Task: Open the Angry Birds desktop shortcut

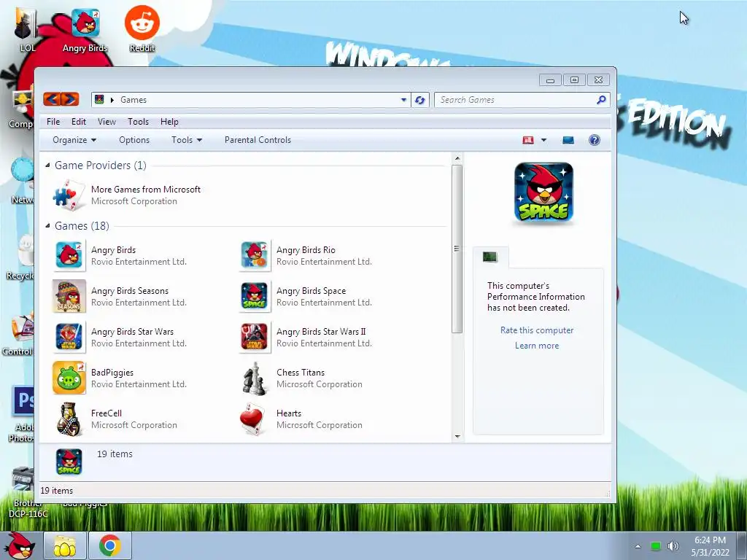Action: pos(85,29)
